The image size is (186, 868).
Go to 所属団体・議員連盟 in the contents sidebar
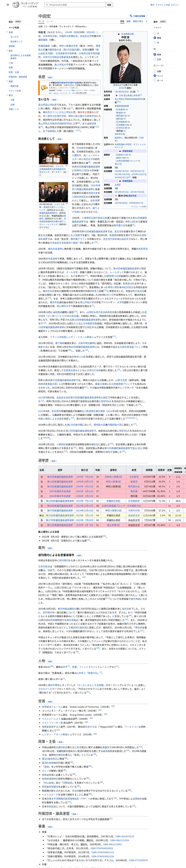18,77
